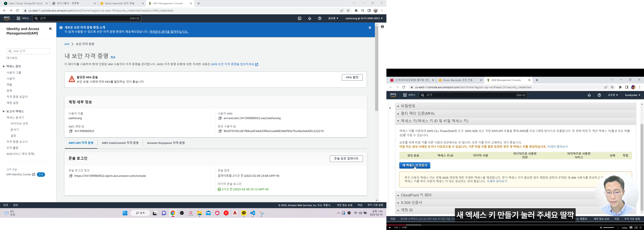The image size is (644, 230).
Task: Open 사용자 그룹 in the IAM sidebar
Action: point(14,73)
